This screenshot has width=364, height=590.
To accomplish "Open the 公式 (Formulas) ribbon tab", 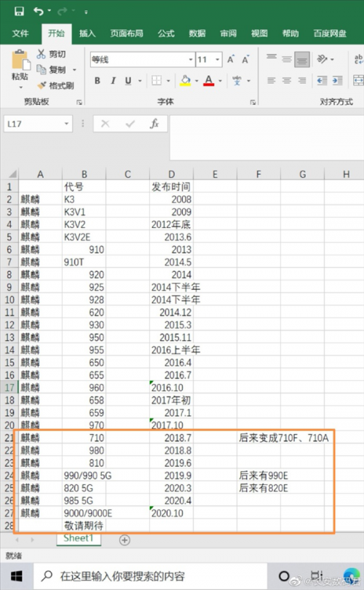I will tap(166, 34).
